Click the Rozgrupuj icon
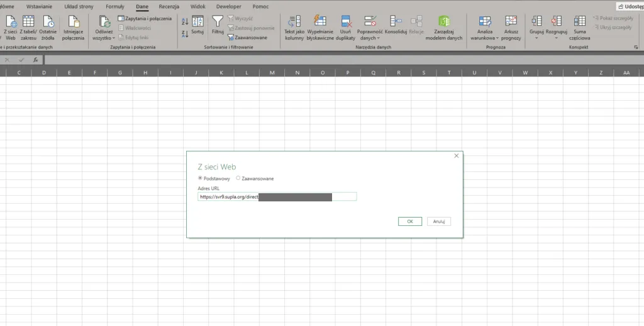Screen dimensions: 644x326 [x=557, y=21]
